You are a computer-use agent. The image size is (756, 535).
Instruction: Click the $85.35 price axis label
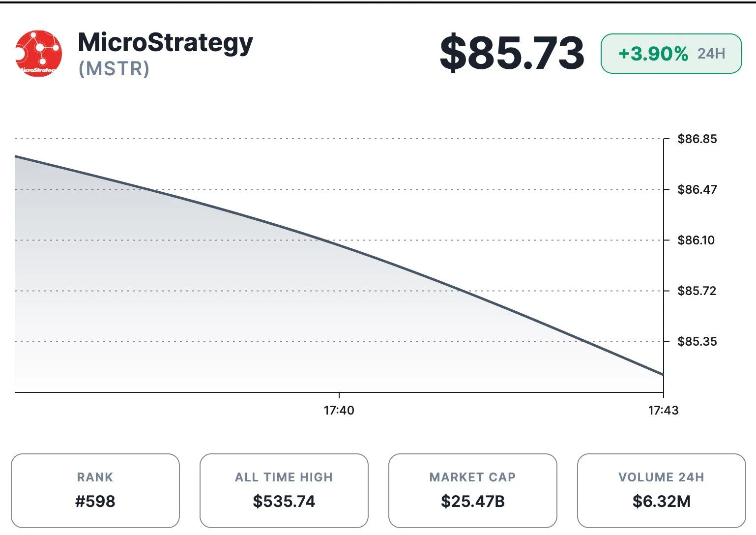[697, 341]
